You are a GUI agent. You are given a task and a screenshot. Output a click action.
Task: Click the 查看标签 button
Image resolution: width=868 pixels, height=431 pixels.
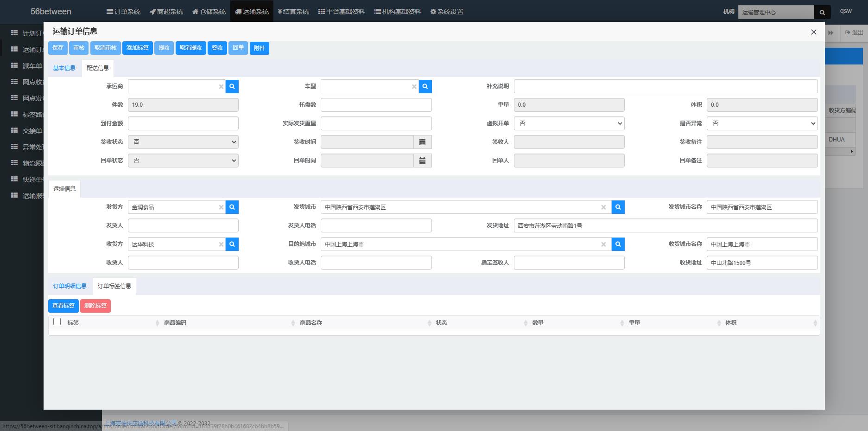(63, 306)
